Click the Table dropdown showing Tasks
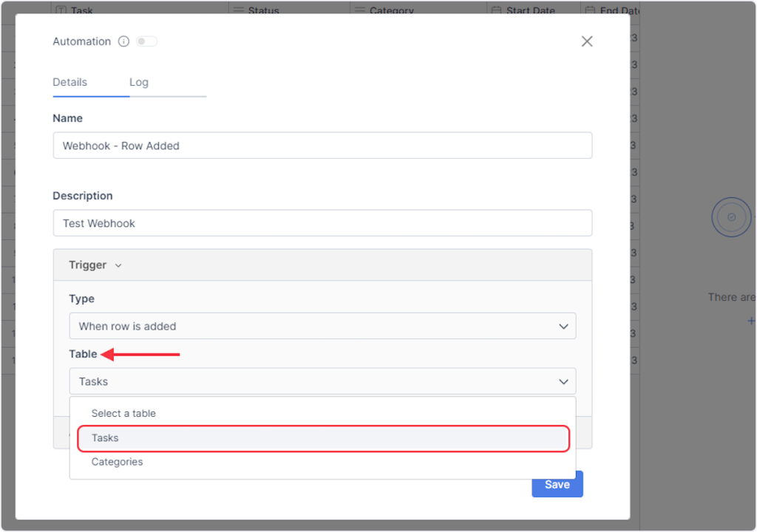Screen dimensions: 757x532 click(322, 381)
